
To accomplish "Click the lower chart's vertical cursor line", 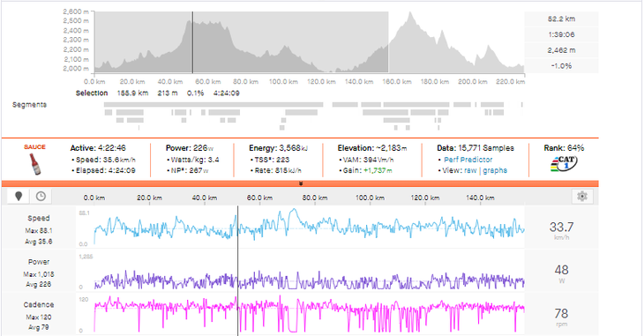I will point(237,270).
